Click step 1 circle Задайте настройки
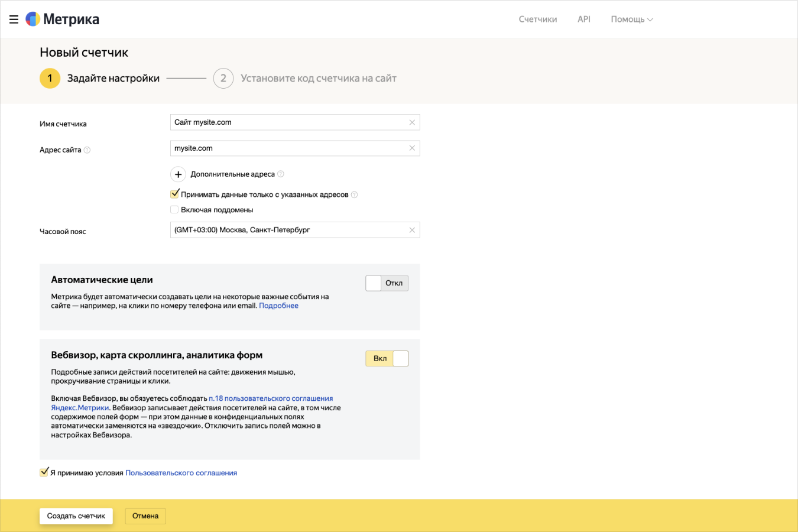The image size is (798, 532). click(50, 78)
